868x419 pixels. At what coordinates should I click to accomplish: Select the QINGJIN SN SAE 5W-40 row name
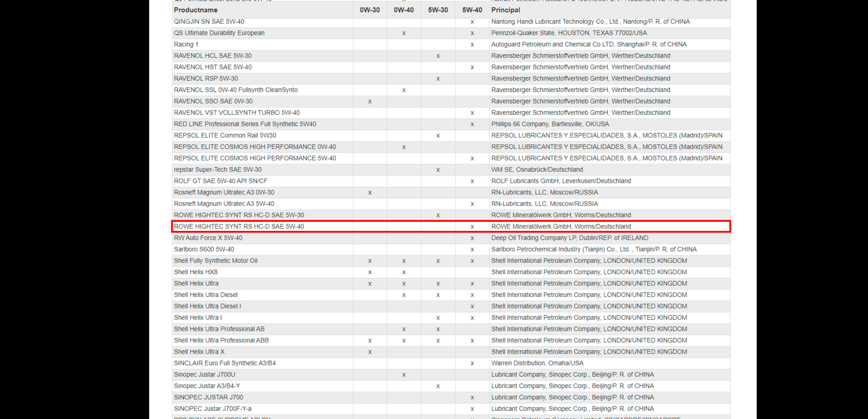click(x=209, y=22)
